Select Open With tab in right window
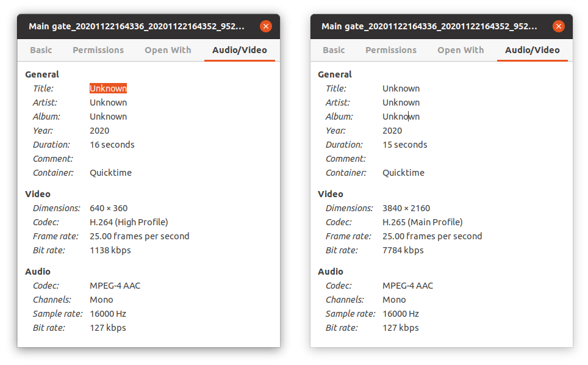 point(461,50)
